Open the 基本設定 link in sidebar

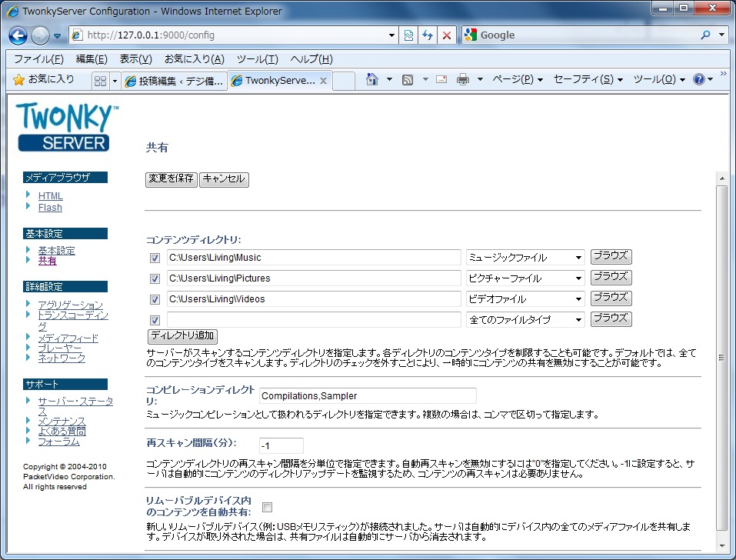pos(56,250)
